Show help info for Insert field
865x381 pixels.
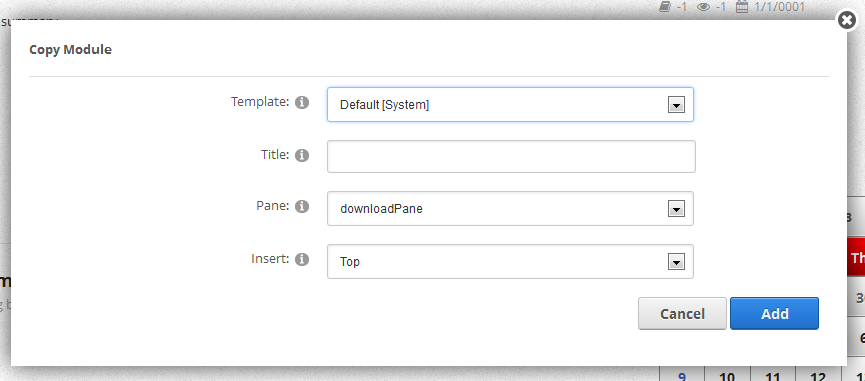tap(302, 260)
